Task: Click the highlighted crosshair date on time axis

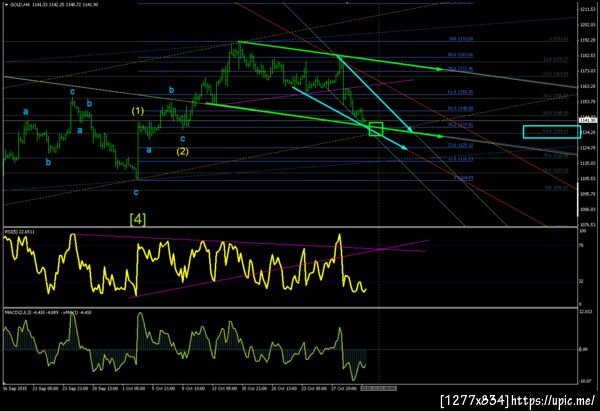Action: click(x=378, y=388)
